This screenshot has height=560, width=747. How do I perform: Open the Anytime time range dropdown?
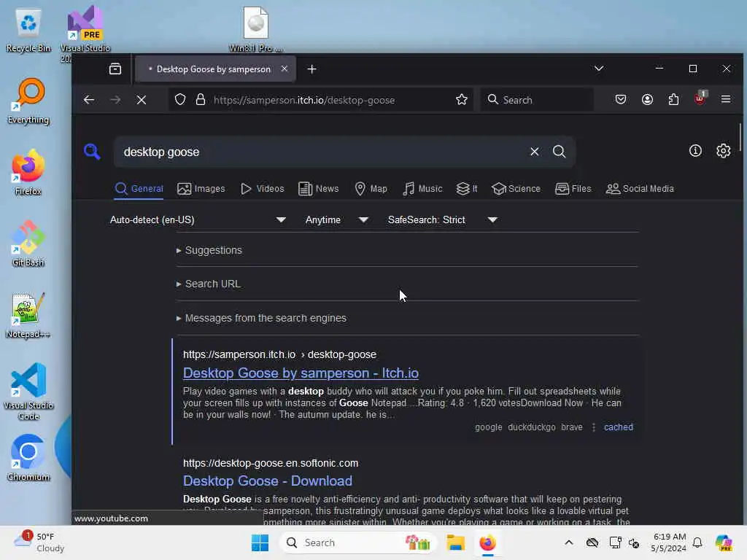[336, 220]
